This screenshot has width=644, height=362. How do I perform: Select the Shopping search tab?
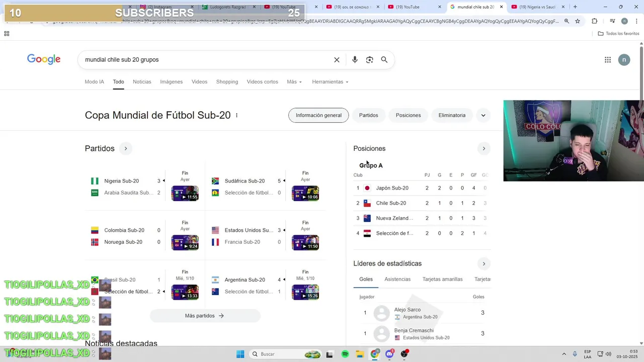point(227,82)
